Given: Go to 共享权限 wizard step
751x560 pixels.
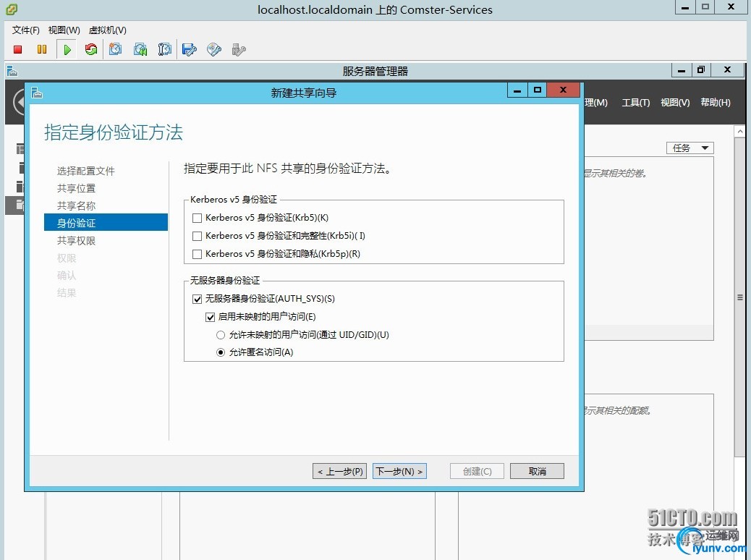Looking at the screenshot, I should point(76,241).
